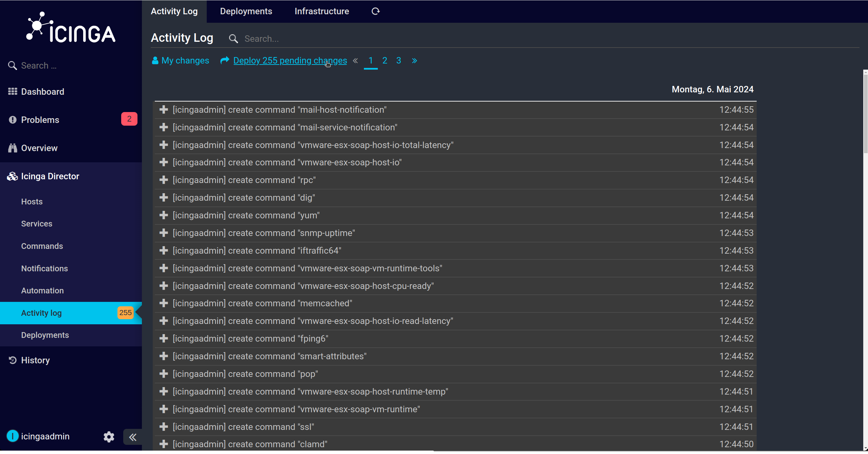This screenshot has width=868, height=454.
Task: Click plus icon for "memcached" entry
Action: tap(164, 303)
